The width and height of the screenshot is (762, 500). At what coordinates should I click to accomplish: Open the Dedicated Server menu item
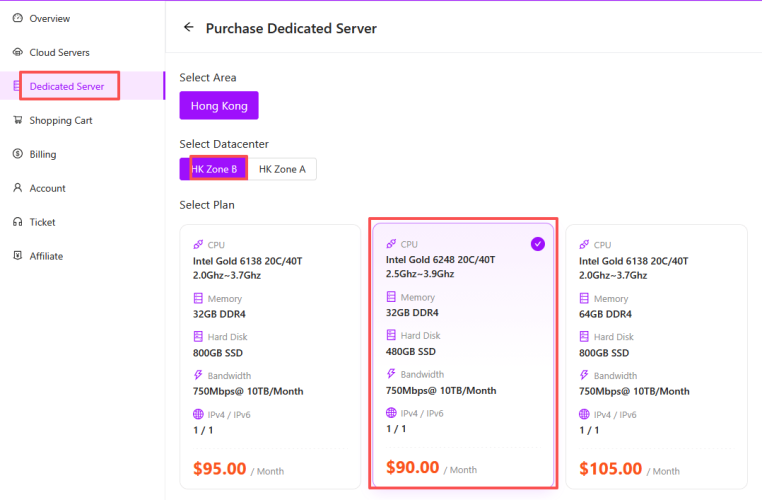83,86
